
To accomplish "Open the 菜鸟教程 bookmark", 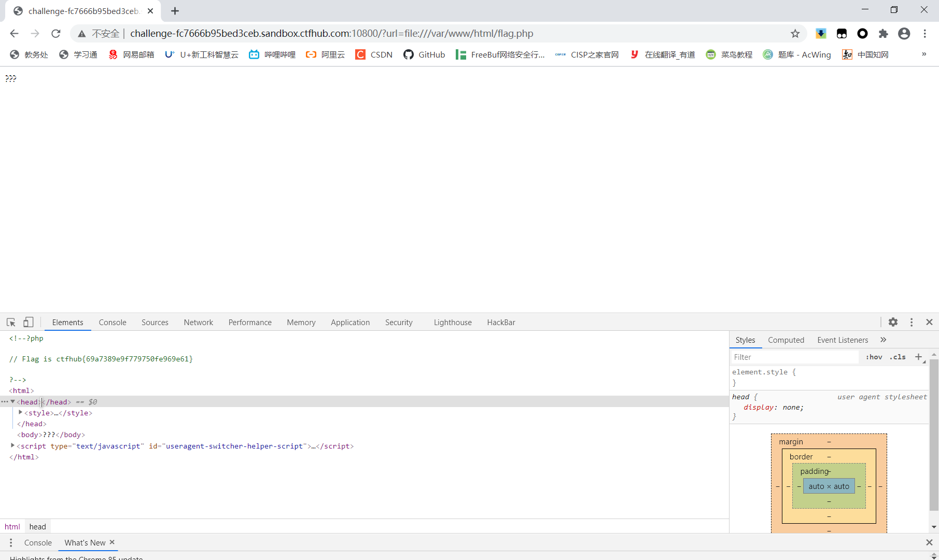I will click(729, 54).
